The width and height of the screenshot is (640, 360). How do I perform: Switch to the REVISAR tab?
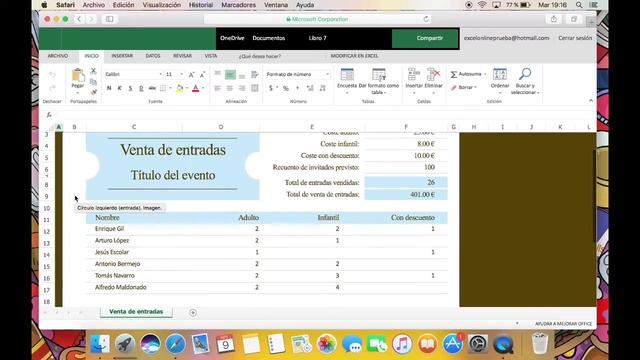182,56
